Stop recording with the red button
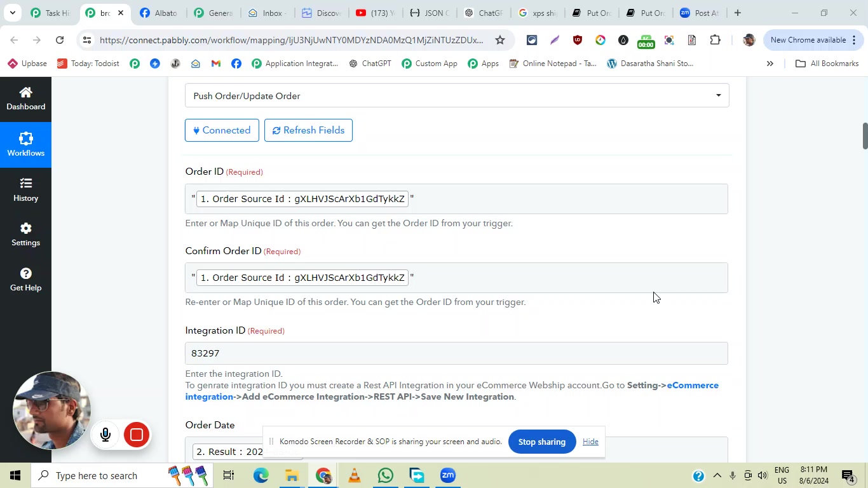The width and height of the screenshot is (868, 488). (136, 435)
